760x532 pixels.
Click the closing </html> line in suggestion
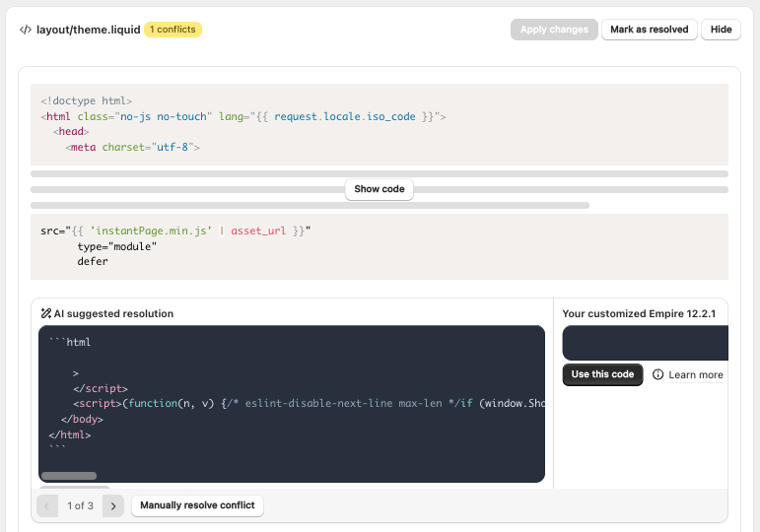[70, 434]
